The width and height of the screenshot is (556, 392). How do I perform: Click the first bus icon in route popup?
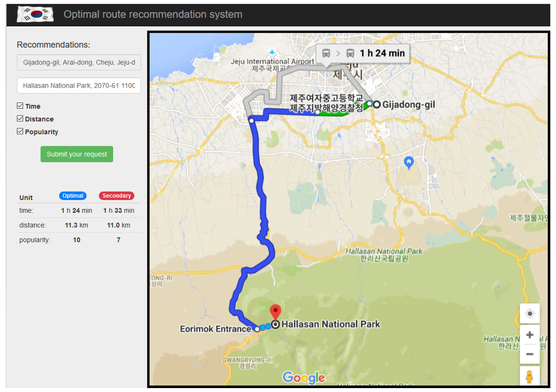click(x=326, y=53)
